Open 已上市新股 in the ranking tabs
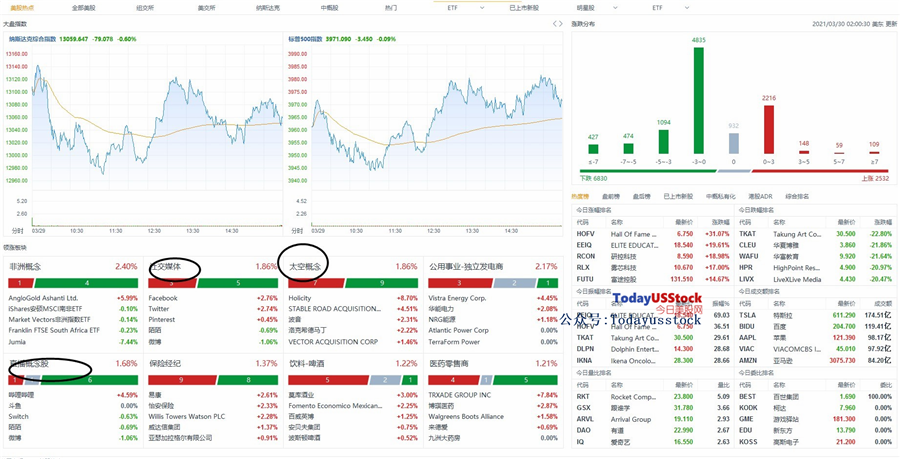The height and width of the screenshot is (459, 900). coord(678,196)
